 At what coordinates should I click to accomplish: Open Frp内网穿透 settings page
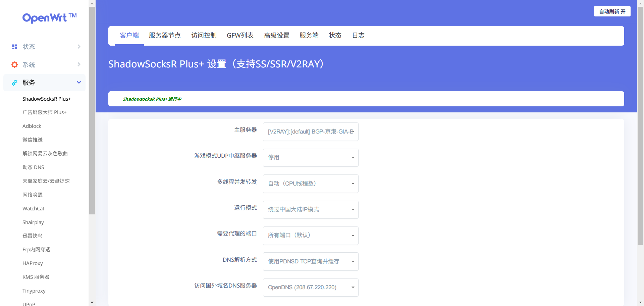pyautogui.click(x=37, y=249)
